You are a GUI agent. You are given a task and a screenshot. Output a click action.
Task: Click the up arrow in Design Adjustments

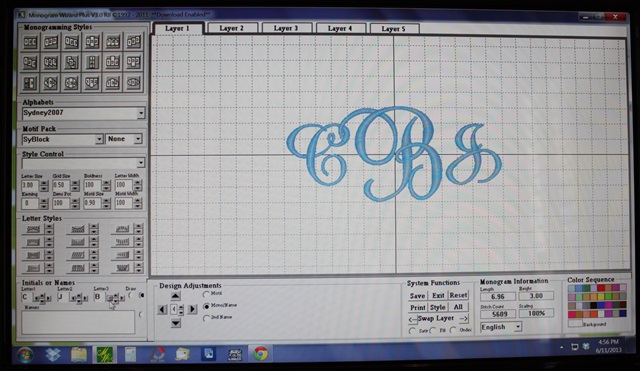pos(176,296)
